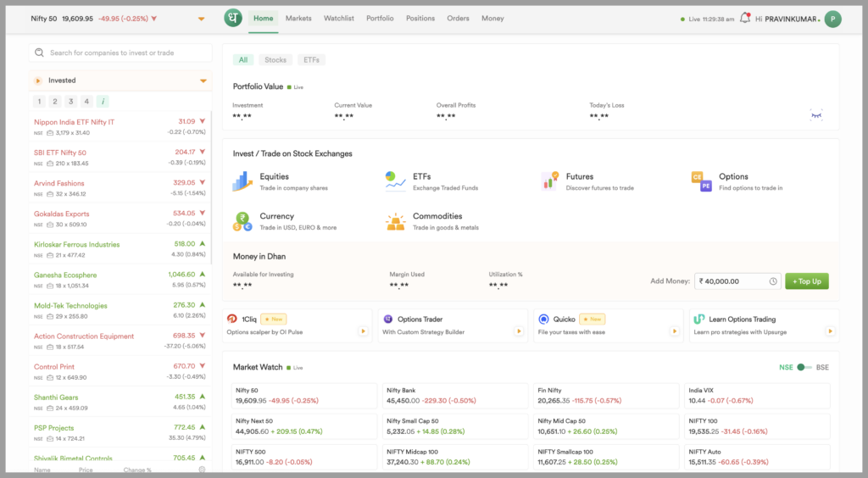
Task: Open Kirloskar Ferrous Industries row
Action: (x=120, y=249)
